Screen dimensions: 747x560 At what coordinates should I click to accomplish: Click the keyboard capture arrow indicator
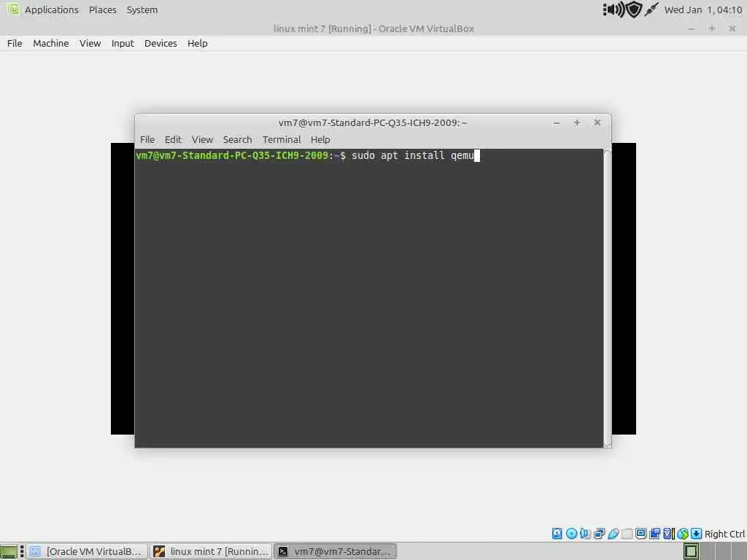[696, 533]
